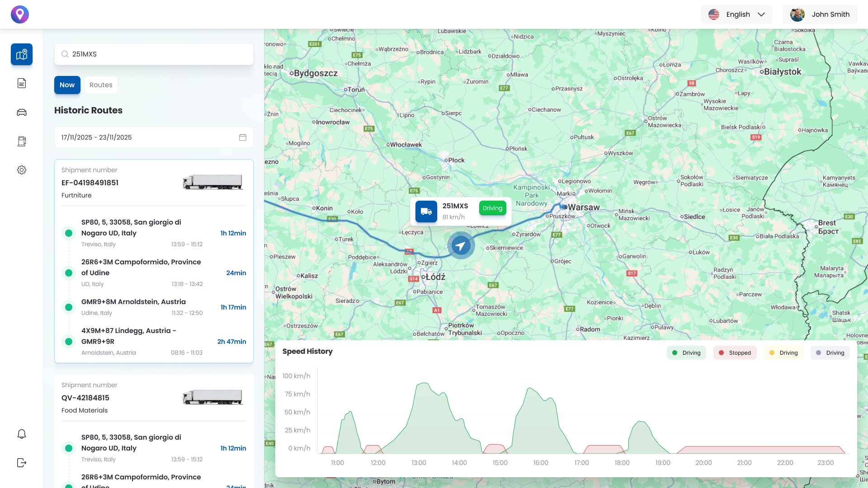This screenshot has width=868, height=488.
Task: Switch to the Routes tab
Action: (x=101, y=85)
